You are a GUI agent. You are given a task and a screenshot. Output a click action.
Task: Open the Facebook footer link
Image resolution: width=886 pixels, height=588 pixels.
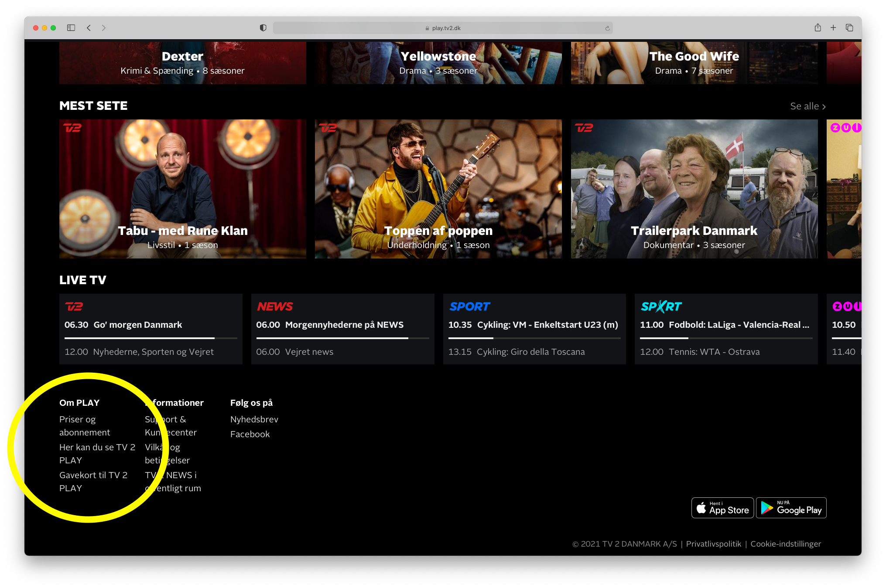tap(250, 434)
